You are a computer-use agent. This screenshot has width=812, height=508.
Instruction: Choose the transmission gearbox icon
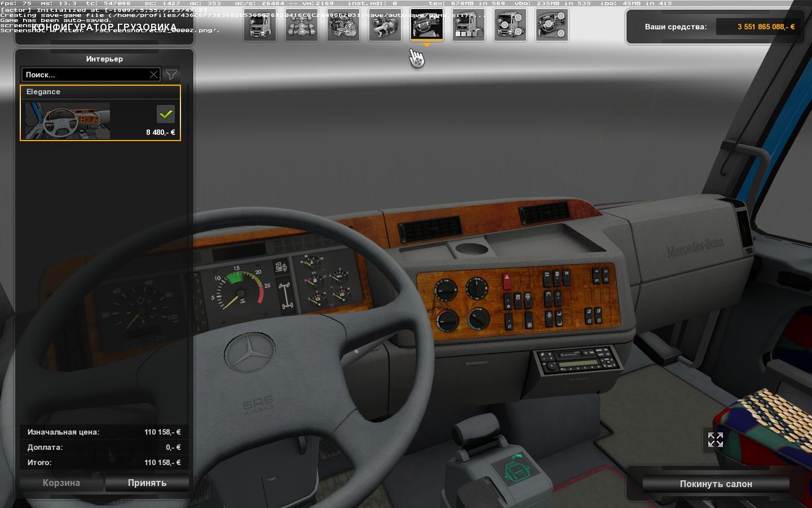(385, 25)
